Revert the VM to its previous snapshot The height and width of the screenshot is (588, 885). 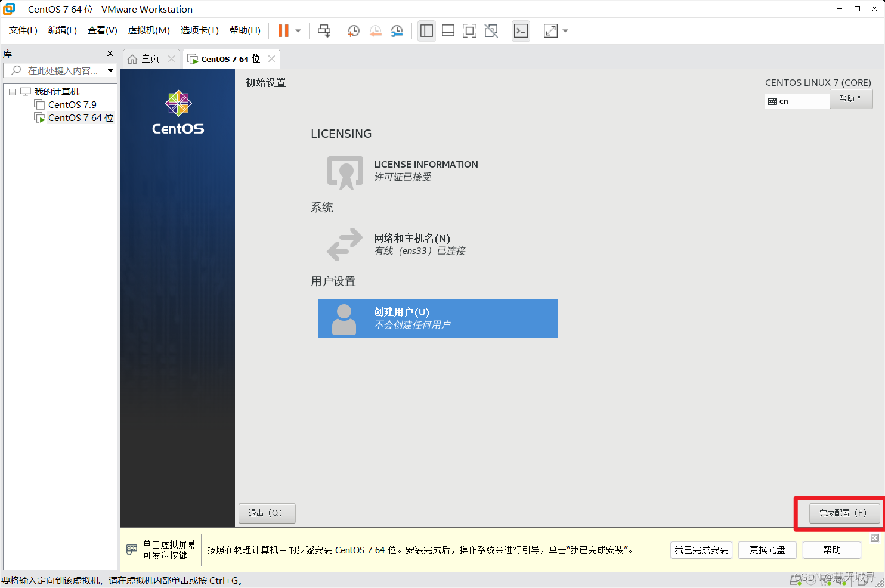pos(376,31)
